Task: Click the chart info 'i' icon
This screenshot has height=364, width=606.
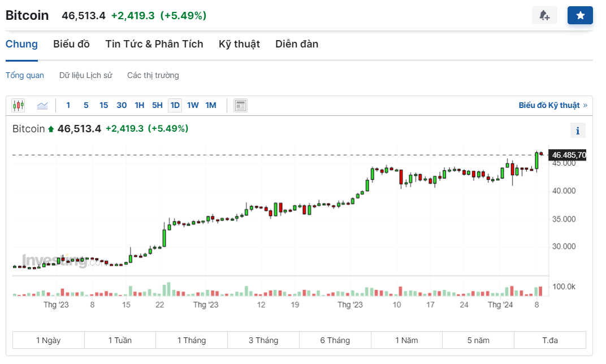Action: [578, 131]
